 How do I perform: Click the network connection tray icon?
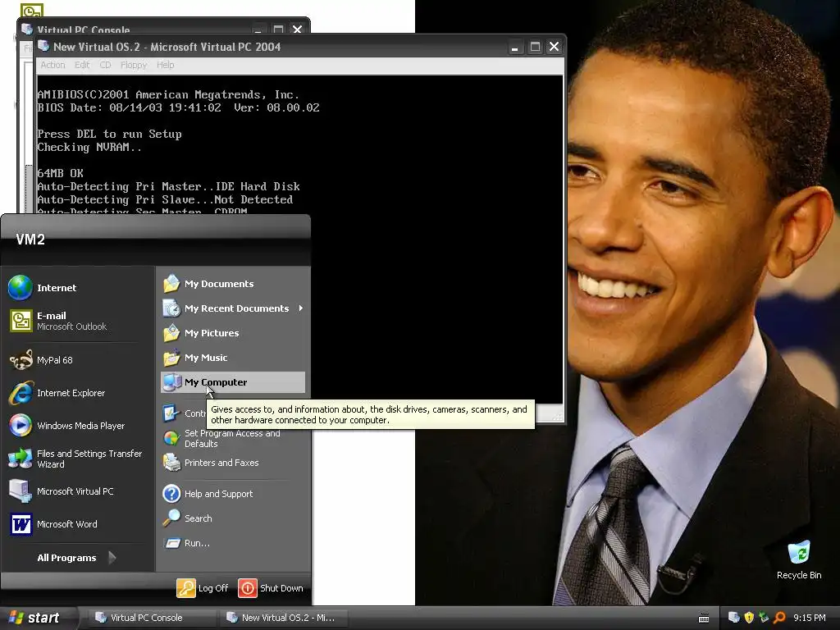tap(764, 618)
